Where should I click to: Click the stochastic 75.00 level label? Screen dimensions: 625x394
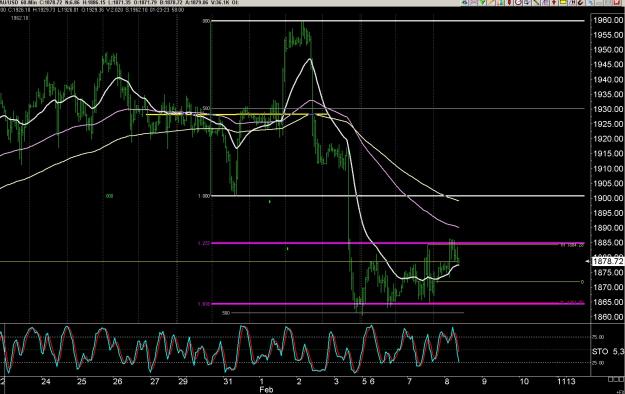tap(598, 337)
